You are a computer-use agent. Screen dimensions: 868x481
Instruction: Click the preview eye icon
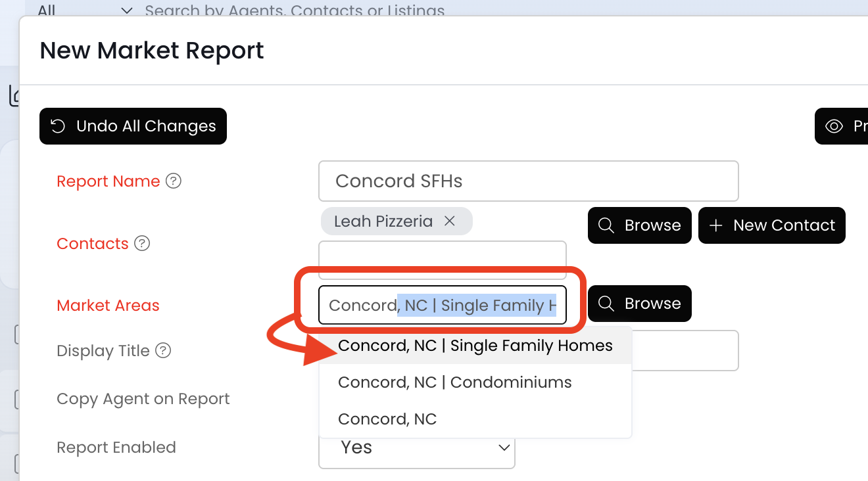834,126
